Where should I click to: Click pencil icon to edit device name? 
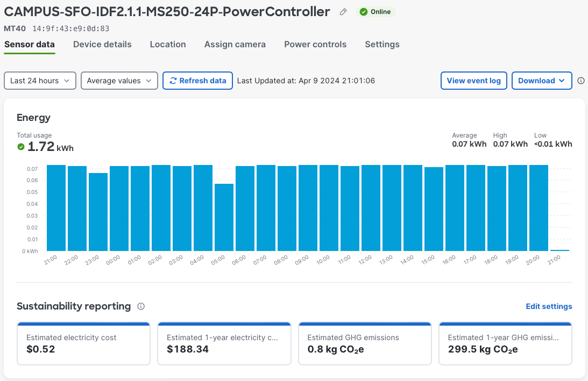343,12
